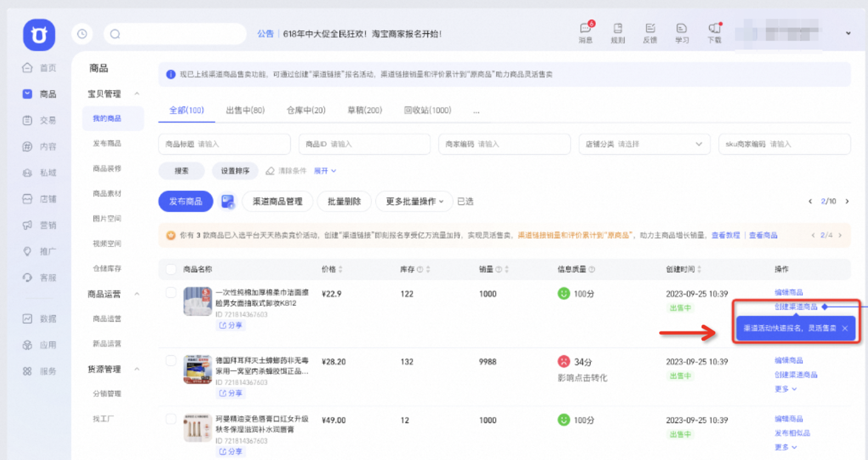Image resolution: width=868 pixels, height=460 pixels.
Task: Open 数据 in the left sidebar
Action: (40, 318)
